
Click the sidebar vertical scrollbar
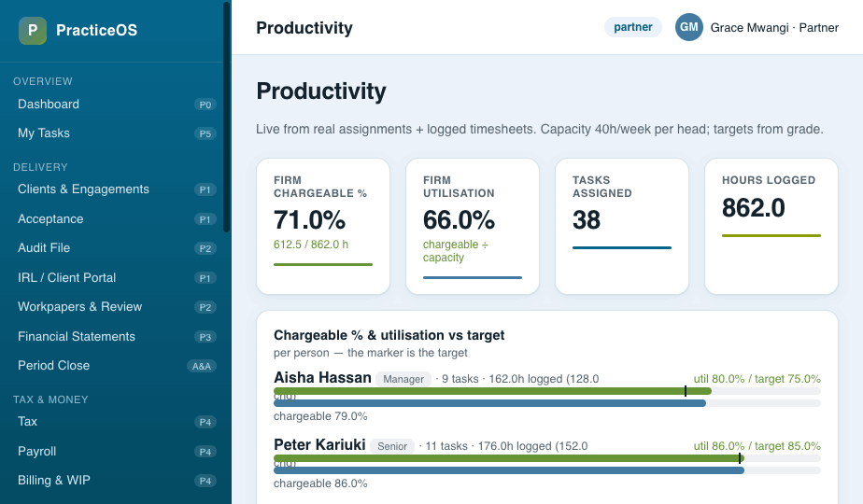point(226,117)
